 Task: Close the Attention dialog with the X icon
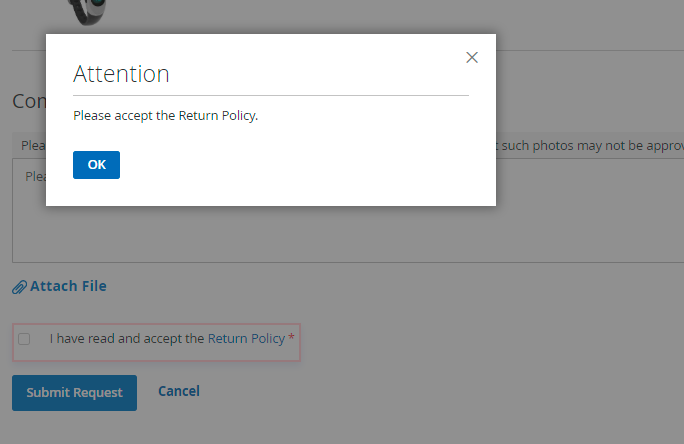472,58
